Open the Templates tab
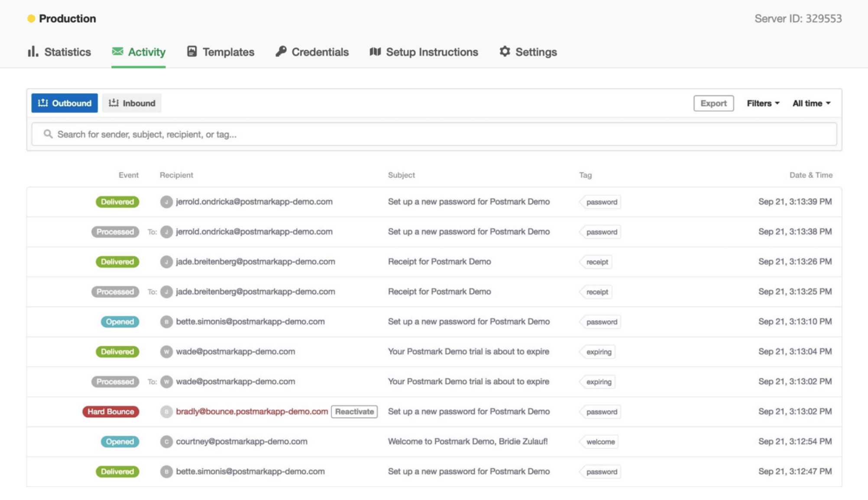 click(x=228, y=52)
